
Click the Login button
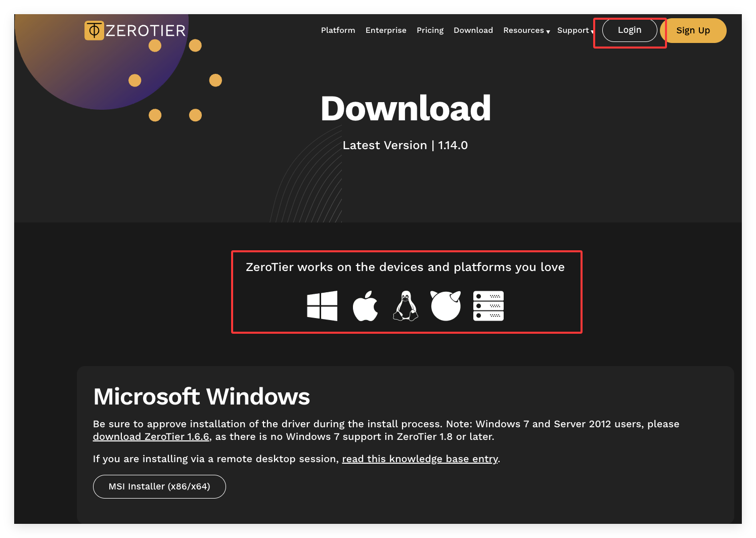tap(630, 30)
